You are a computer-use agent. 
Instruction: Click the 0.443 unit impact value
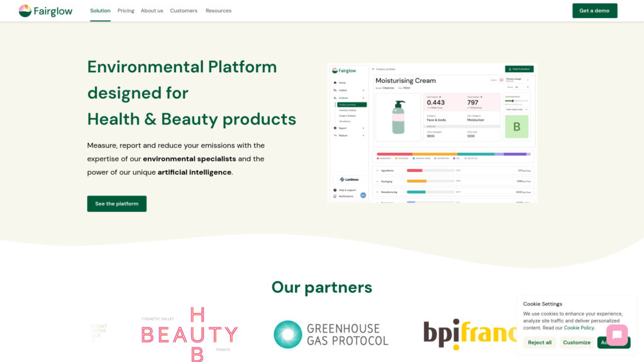(x=436, y=102)
